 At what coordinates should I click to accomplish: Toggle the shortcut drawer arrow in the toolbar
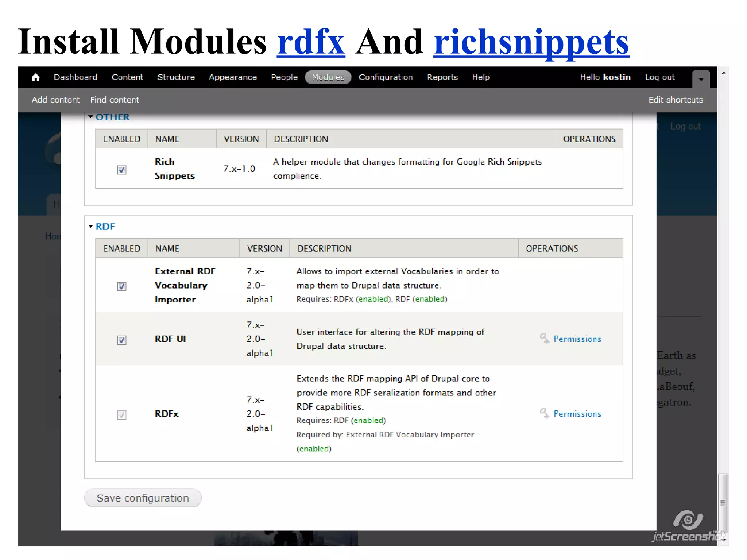click(701, 79)
